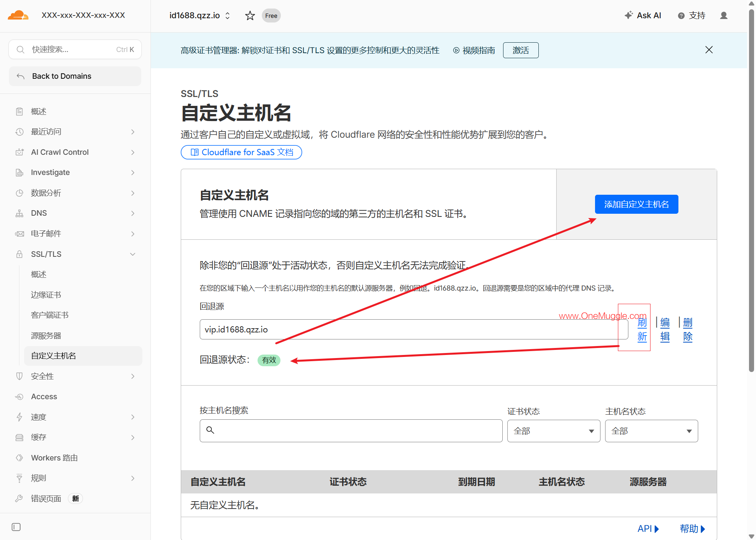The width and height of the screenshot is (756, 540).
Task: Open 源服务器 submenu item
Action: 46,336
